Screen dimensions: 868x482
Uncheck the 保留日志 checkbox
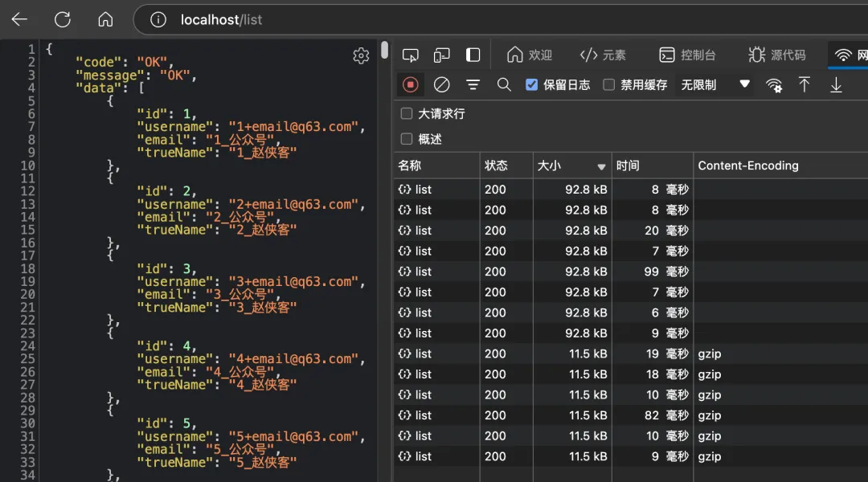click(531, 84)
